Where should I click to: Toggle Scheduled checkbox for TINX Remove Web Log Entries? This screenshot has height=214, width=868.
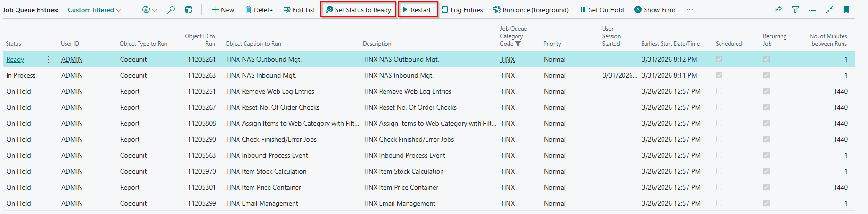pos(719,91)
